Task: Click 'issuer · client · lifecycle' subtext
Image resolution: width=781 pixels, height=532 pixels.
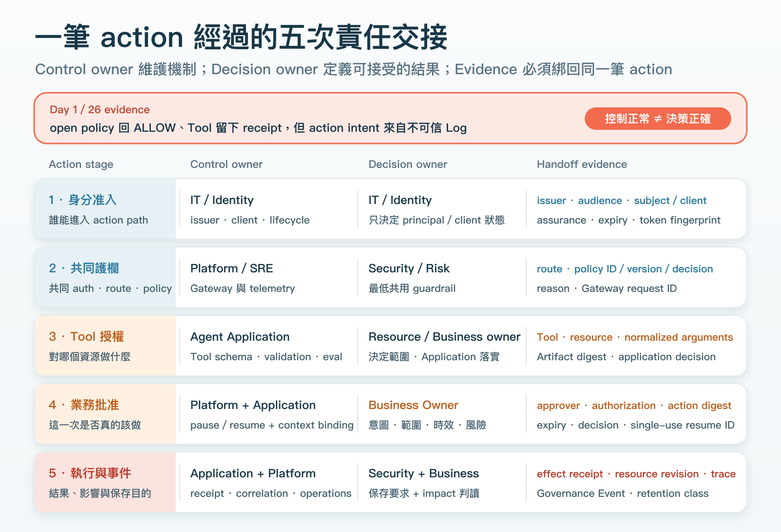Action: tap(250, 220)
